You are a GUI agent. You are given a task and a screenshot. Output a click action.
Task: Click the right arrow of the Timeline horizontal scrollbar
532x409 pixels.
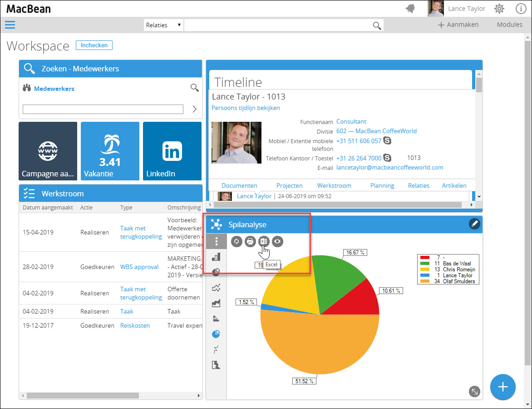[x=471, y=204]
